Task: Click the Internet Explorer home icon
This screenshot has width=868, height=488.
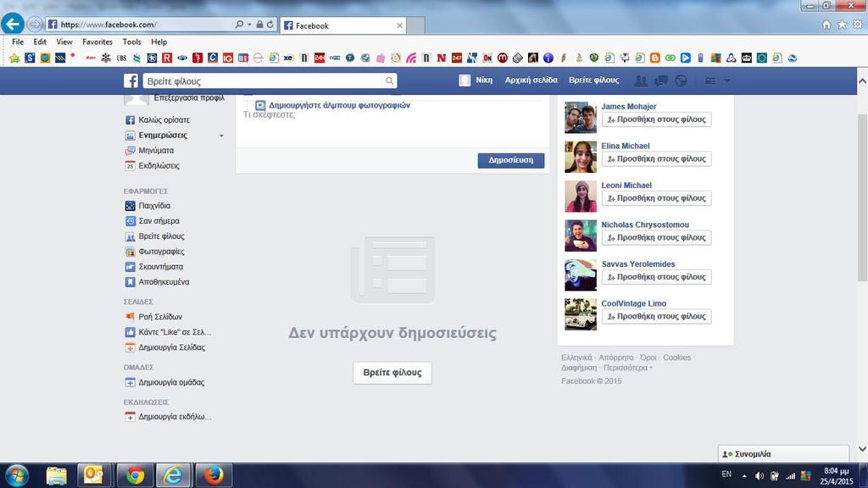Action: 826,25
